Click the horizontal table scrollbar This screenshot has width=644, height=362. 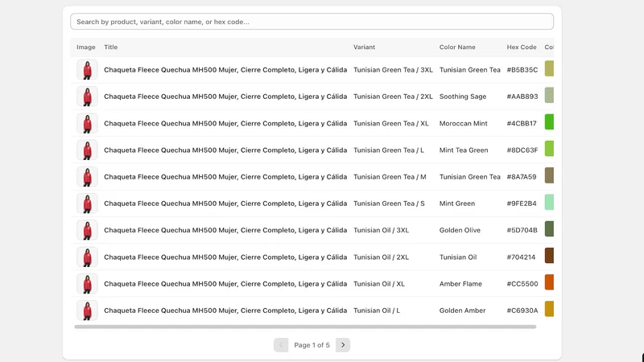coord(305,327)
